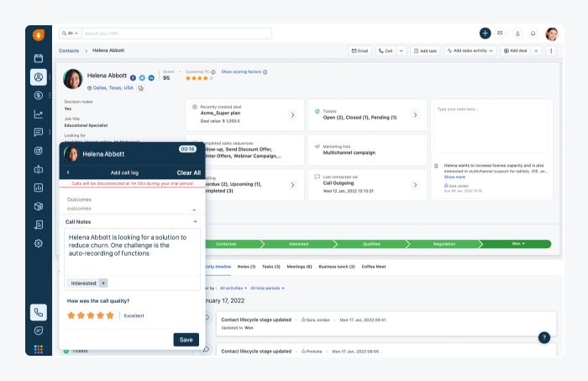Click Show more on the note
The height and width of the screenshot is (381, 588).
click(x=454, y=177)
